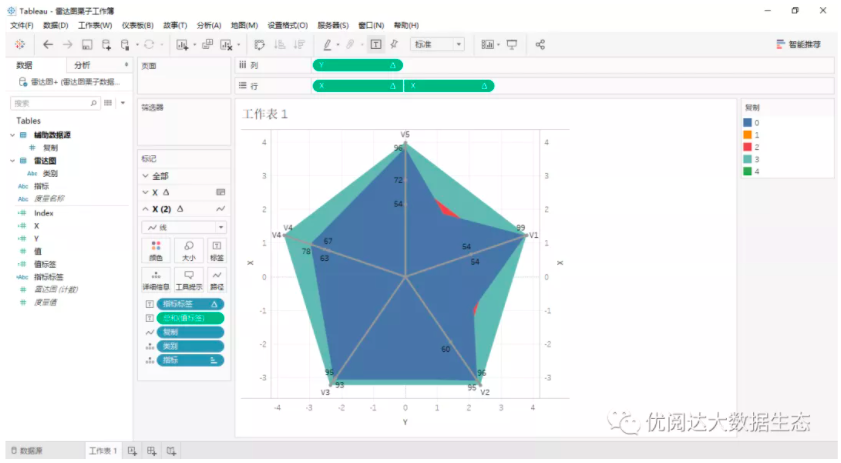Click the 工具提示 tooltip marks button
Image resolution: width=841 pixels, height=463 pixels.
point(188,280)
